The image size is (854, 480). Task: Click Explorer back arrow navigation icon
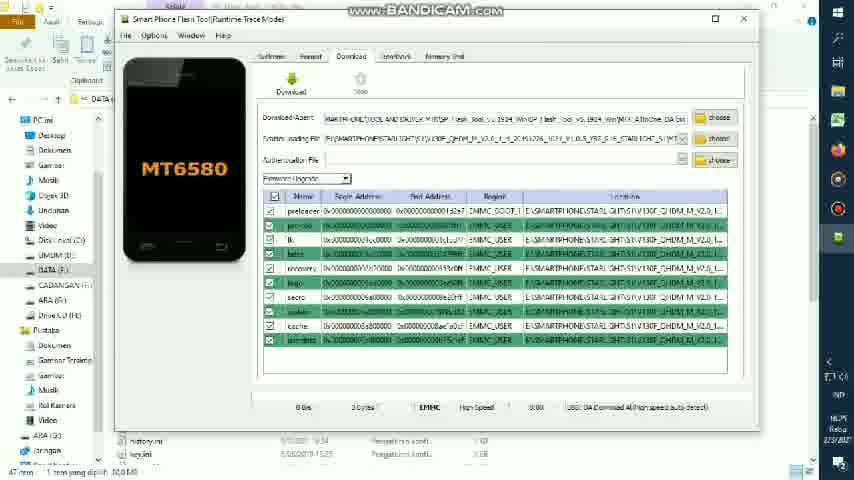(x=12, y=100)
